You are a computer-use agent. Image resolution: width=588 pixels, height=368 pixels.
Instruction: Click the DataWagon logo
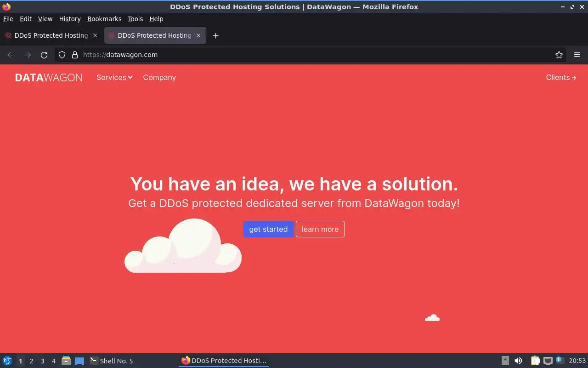pyautogui.click(x=49, y=78)
